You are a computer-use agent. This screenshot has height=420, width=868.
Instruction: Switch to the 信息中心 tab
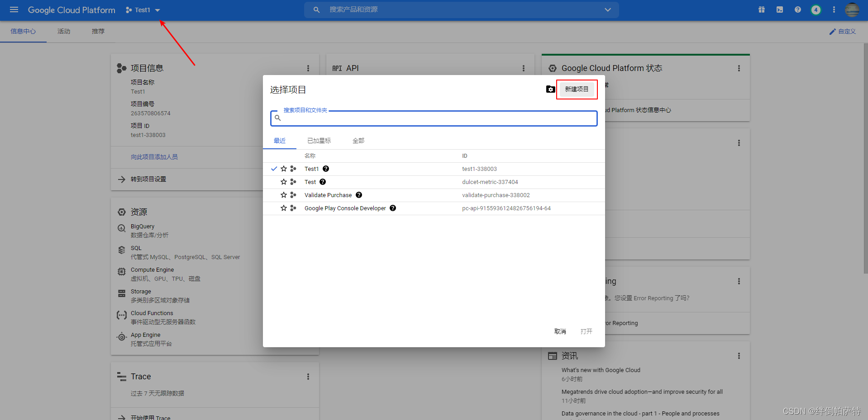[x=23, y=31]
